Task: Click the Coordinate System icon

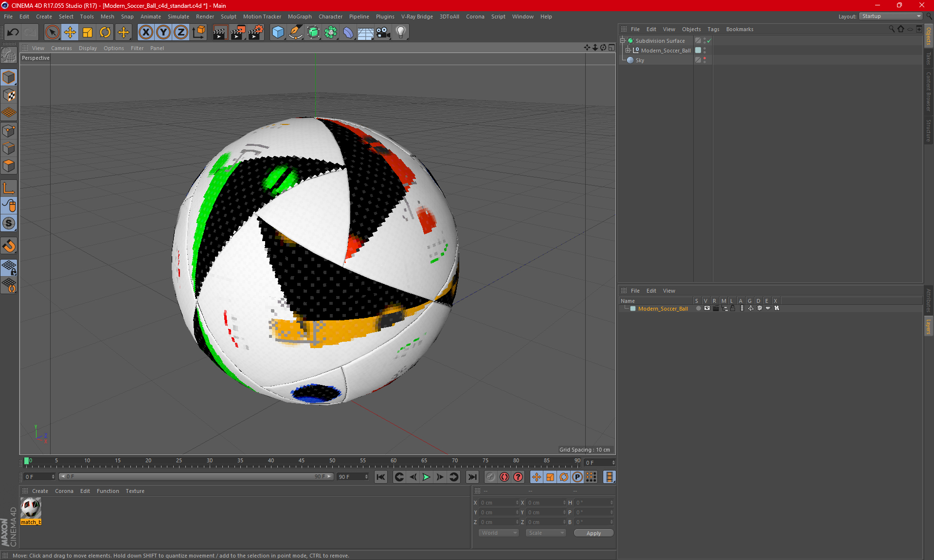Action: click(x=199, y=33)
